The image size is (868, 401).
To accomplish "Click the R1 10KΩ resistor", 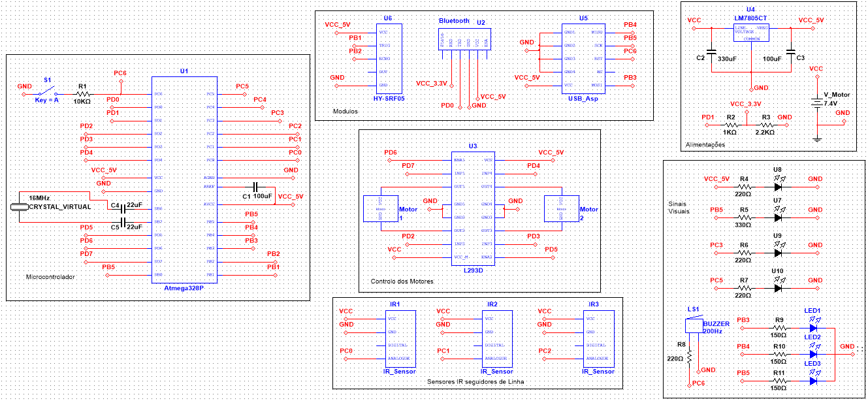I will 82,95.
